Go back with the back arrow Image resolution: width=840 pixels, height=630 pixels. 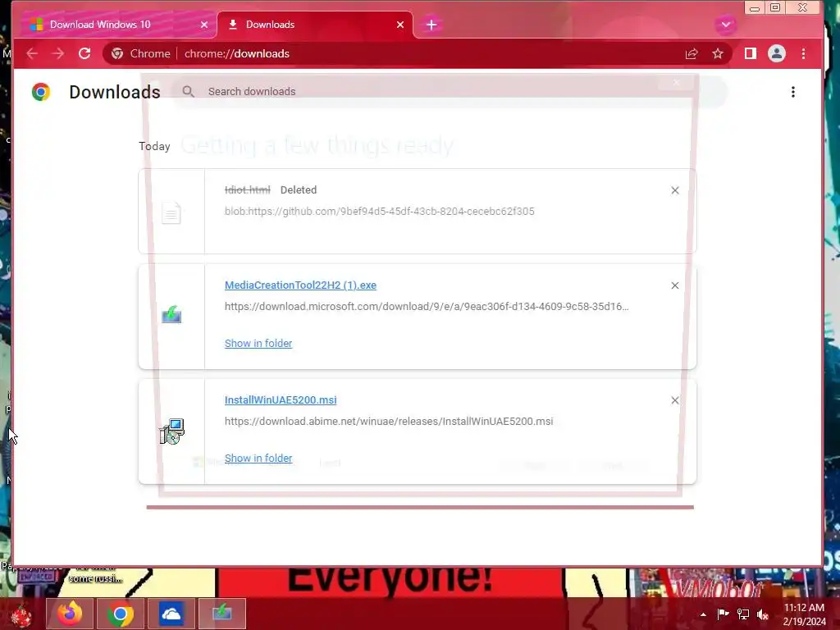click(32, 53)
